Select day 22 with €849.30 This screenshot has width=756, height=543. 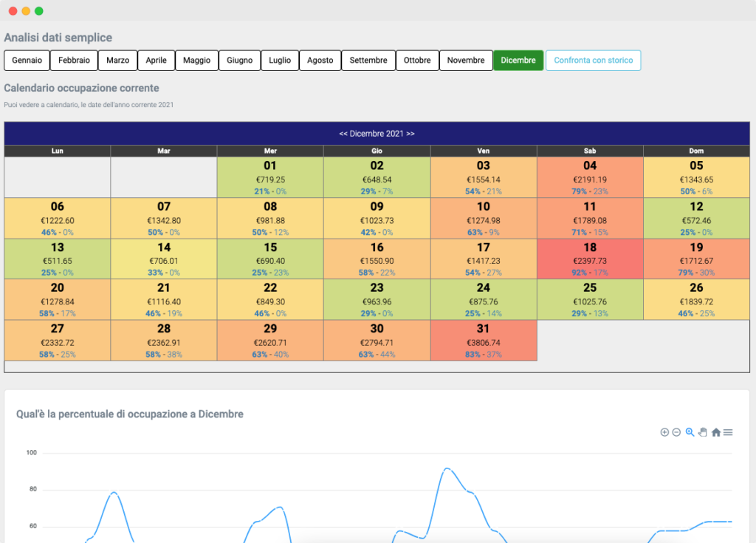point(270,300)
